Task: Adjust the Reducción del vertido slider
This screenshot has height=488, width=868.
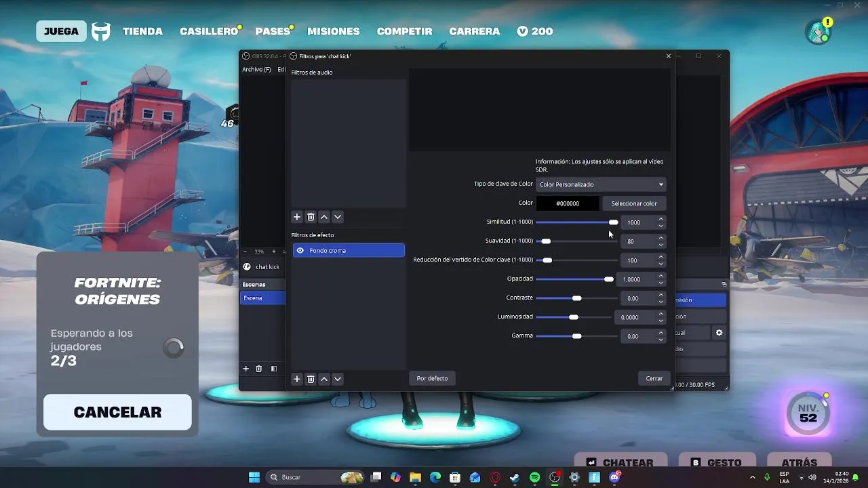Action: click(576, 260)
